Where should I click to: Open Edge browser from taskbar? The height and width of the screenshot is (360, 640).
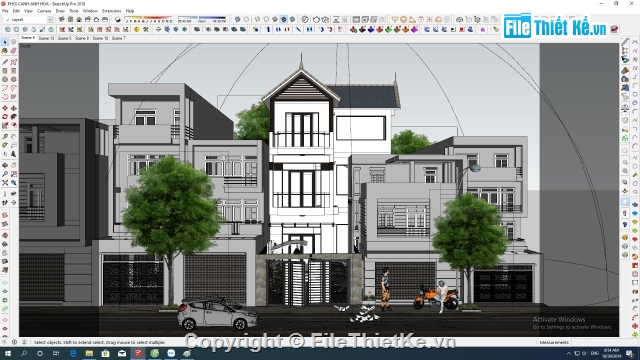(73, 353)
